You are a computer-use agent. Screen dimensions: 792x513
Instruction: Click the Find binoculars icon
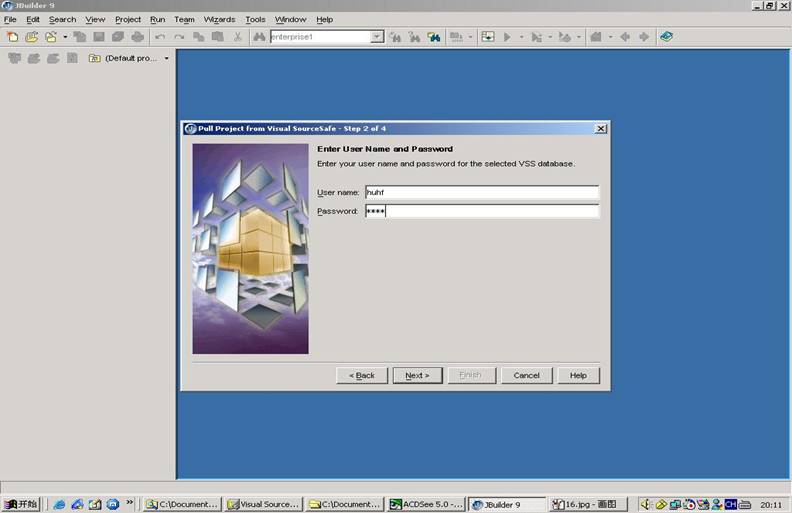tap(259, 37)
